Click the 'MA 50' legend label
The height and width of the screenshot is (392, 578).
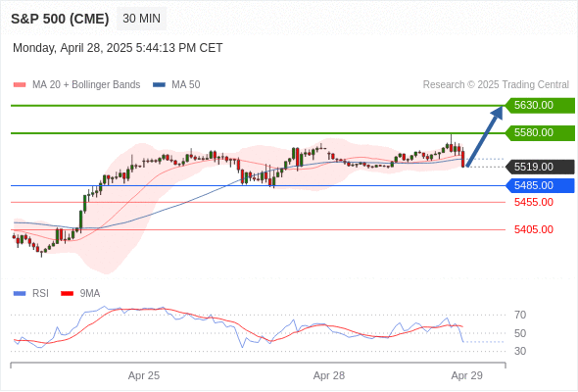click(186, 85)
